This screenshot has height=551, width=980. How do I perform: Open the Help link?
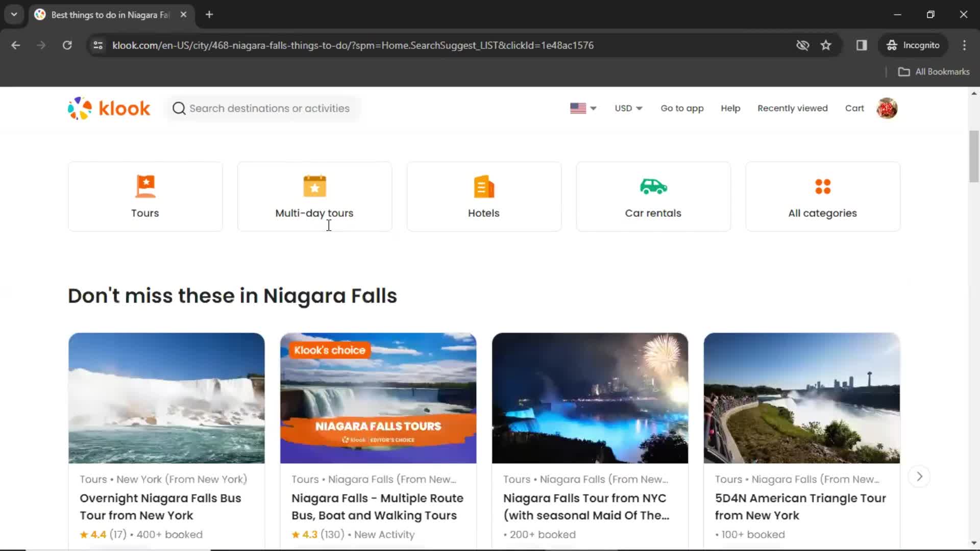(730, 108)
